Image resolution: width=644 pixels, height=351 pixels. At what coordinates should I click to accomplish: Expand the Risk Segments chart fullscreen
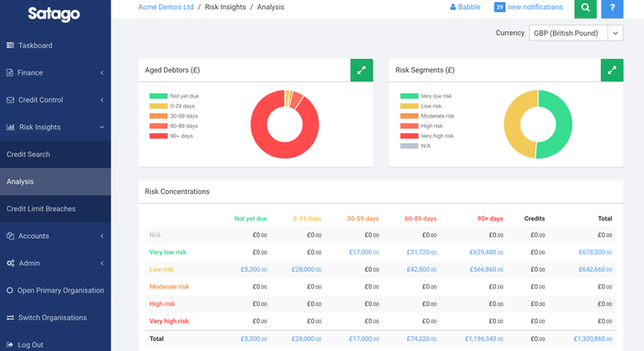point(612,70)
